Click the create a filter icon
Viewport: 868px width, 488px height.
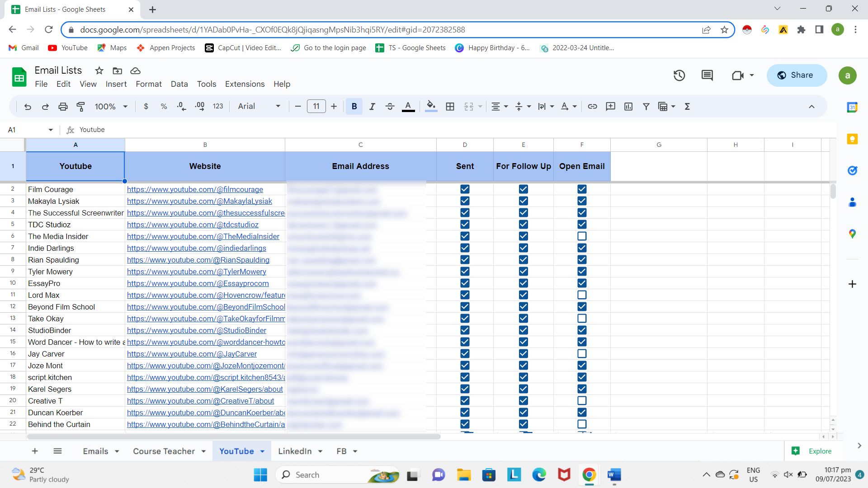click(646, 107)
